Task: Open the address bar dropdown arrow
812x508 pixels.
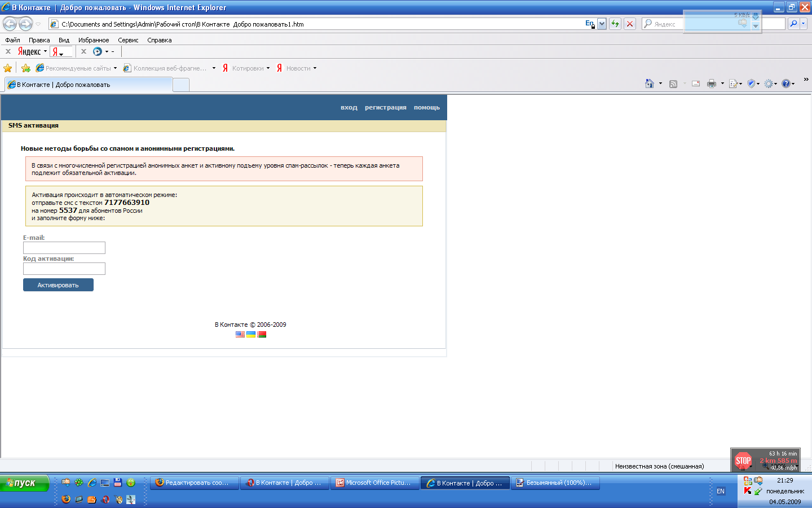Action: 602,24
